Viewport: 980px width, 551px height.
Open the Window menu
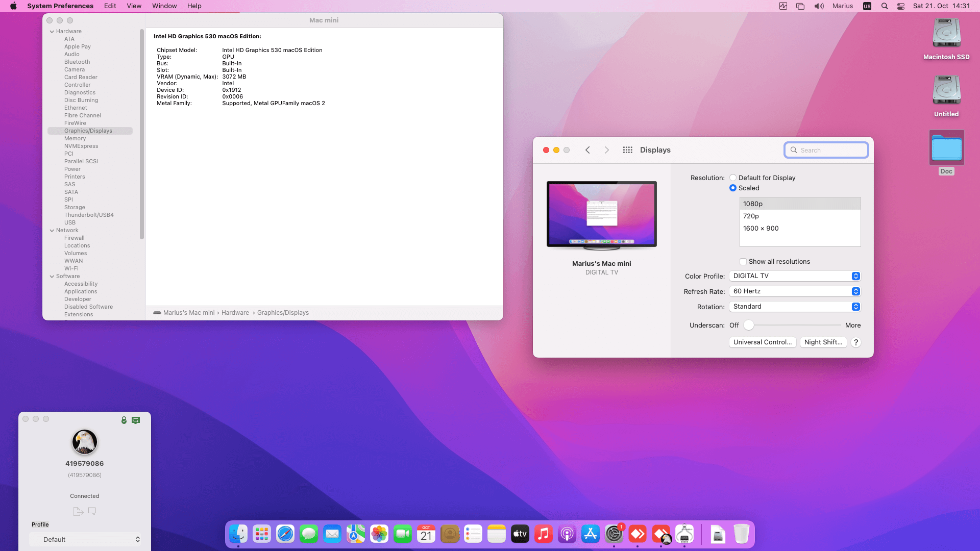(164, 6)
